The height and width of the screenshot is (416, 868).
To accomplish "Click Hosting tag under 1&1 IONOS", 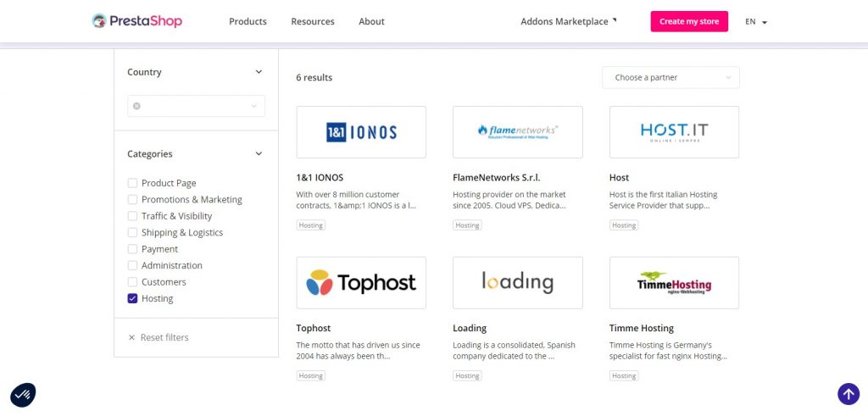I will tap(310, 225).
